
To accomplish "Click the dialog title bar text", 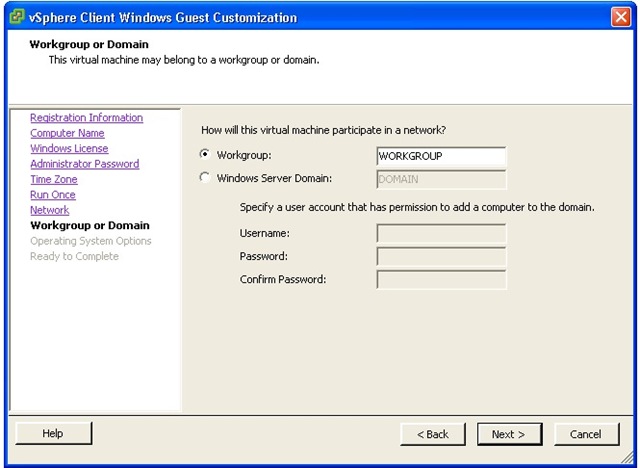I will click(x=163, y=18).
